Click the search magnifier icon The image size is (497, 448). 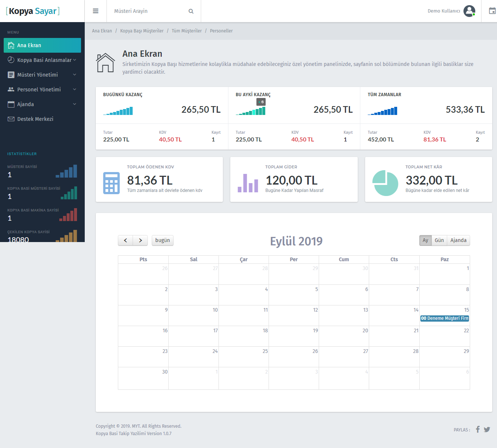click(x=191, y=11)
